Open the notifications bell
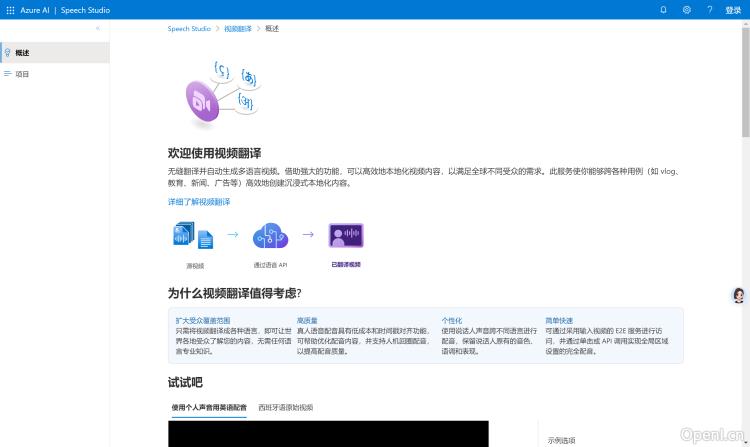Image resolution: width=750 pixels, height=447 pixels. point(663,9)
